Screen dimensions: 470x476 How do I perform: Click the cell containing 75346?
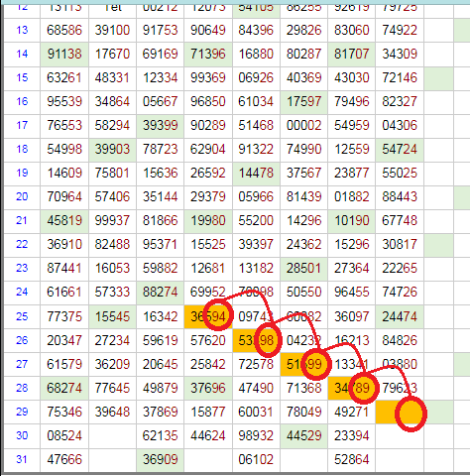(64, 412)
